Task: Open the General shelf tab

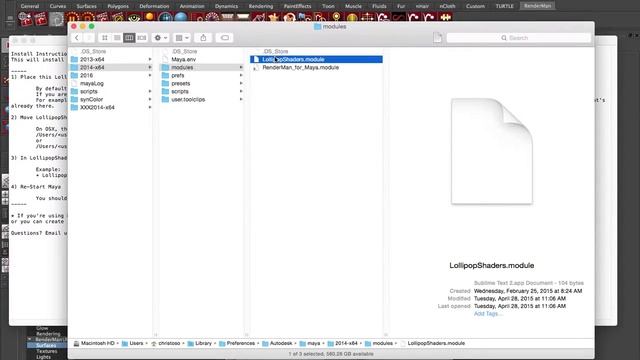Action: (x=30, y=6)
